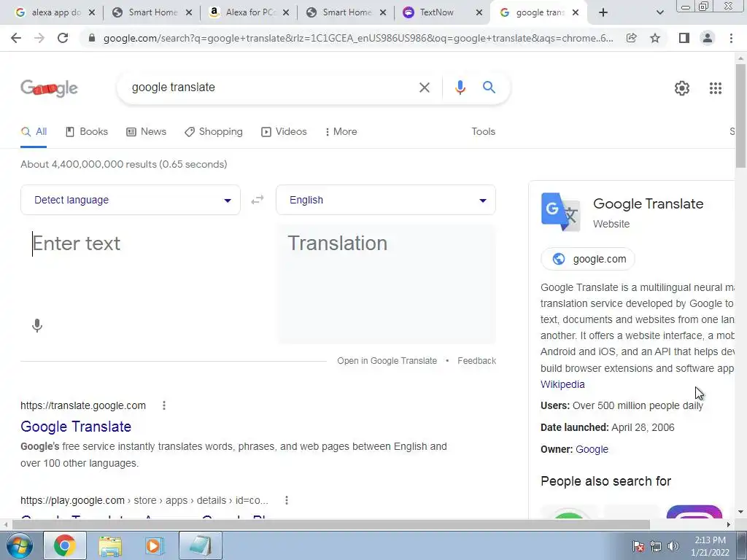Open the Wikipedia source link

point(562,384)
